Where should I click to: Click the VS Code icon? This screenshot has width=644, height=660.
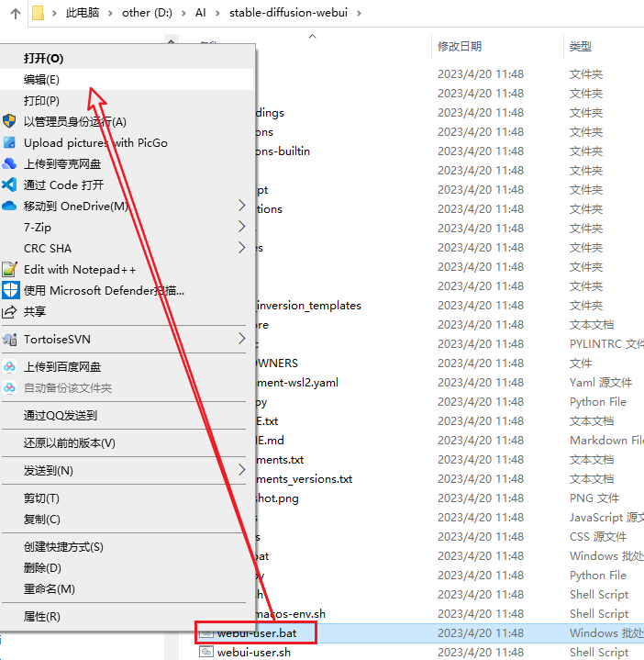point(9,185)
